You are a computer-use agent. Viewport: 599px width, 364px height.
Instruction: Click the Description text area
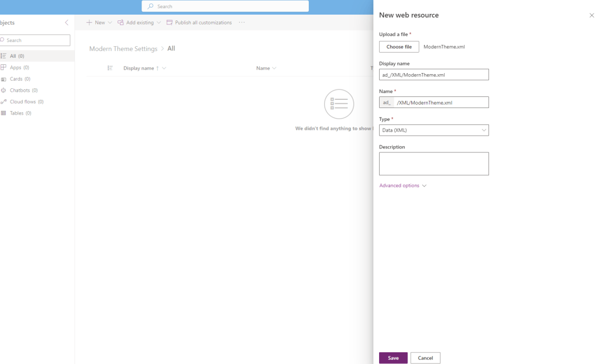coord(433,164)
